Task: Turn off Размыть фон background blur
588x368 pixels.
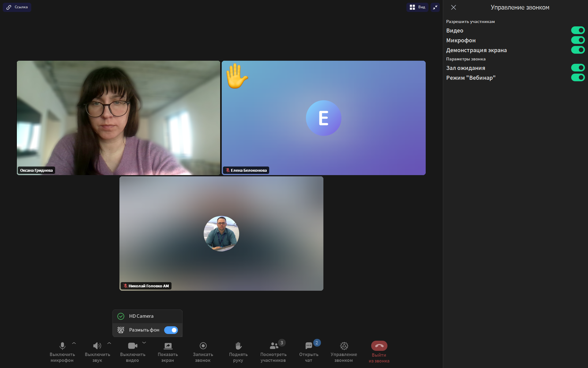Action: click(171, 330)
